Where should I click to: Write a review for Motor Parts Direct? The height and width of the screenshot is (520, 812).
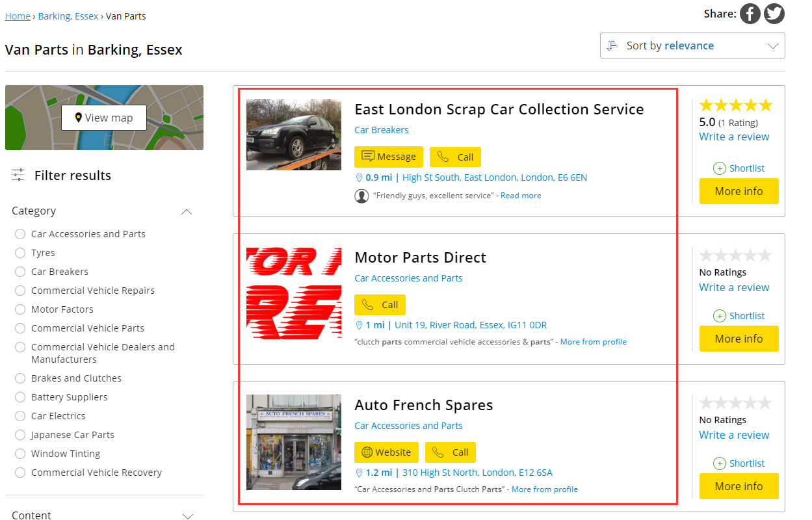click(734, 287)
